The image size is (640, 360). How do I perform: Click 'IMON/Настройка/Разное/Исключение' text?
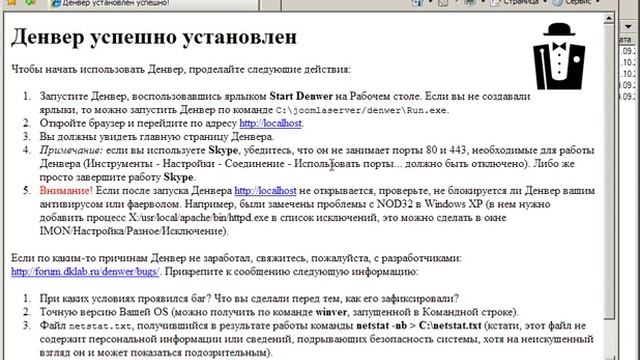coord(131,231)
